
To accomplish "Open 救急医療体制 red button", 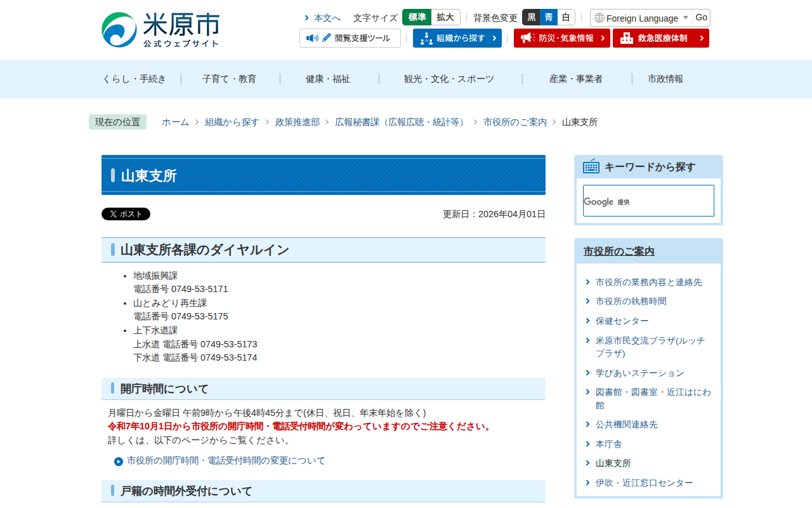I will click(661, 38).
